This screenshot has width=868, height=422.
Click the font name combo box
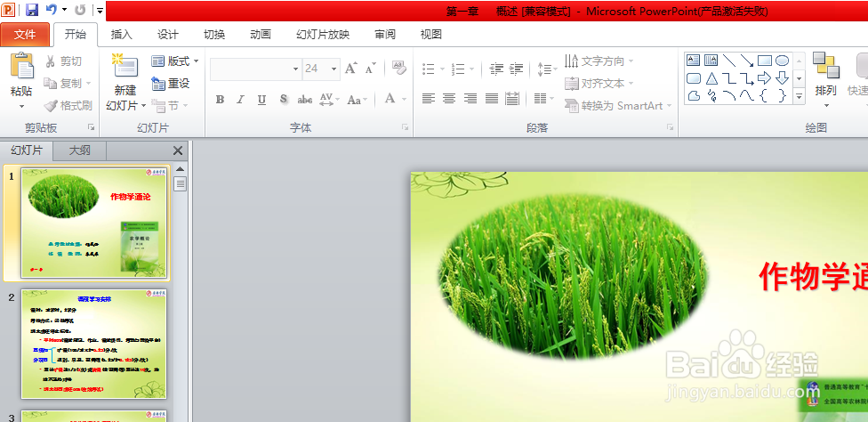coord(255,69)
